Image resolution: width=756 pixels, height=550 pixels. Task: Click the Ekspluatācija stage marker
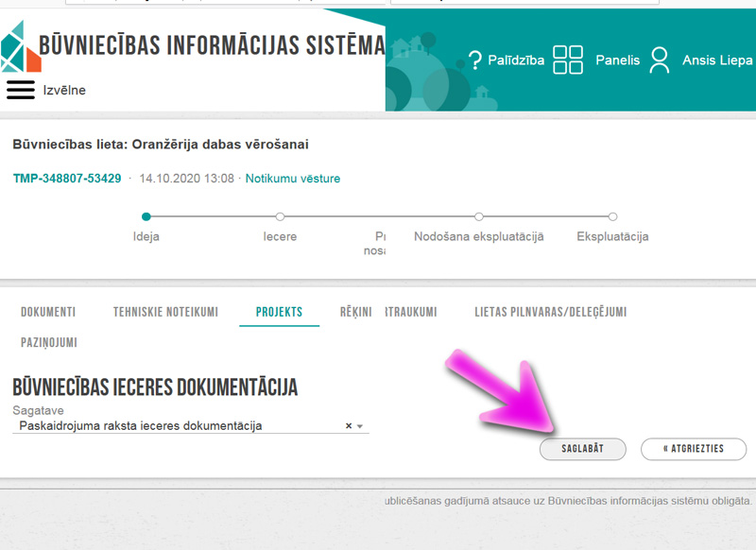pyautogui.click(x=612, y=216)
